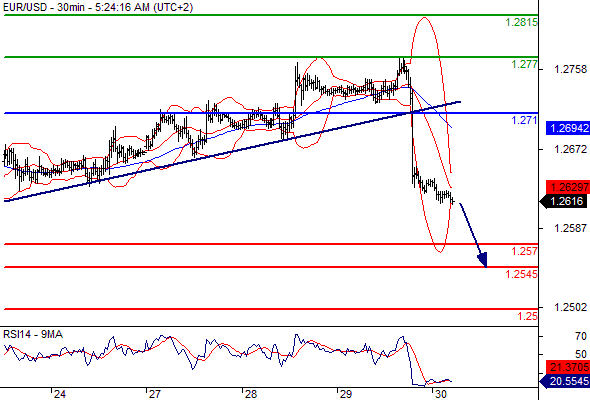The height and width of the screenshot is (400, 590).
Task: Click the 1.277 resistance level label
Action: (525, 64)
